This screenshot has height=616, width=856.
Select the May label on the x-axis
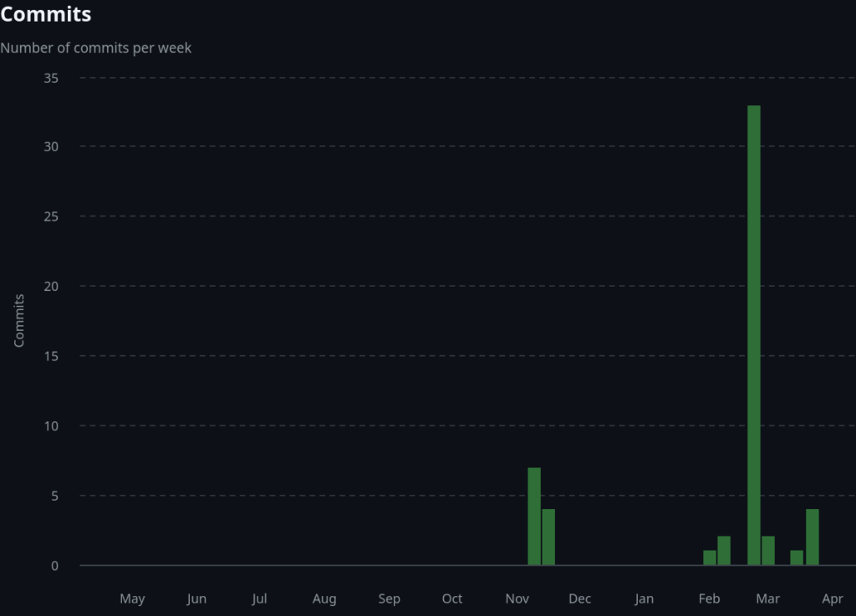(132, 598)
